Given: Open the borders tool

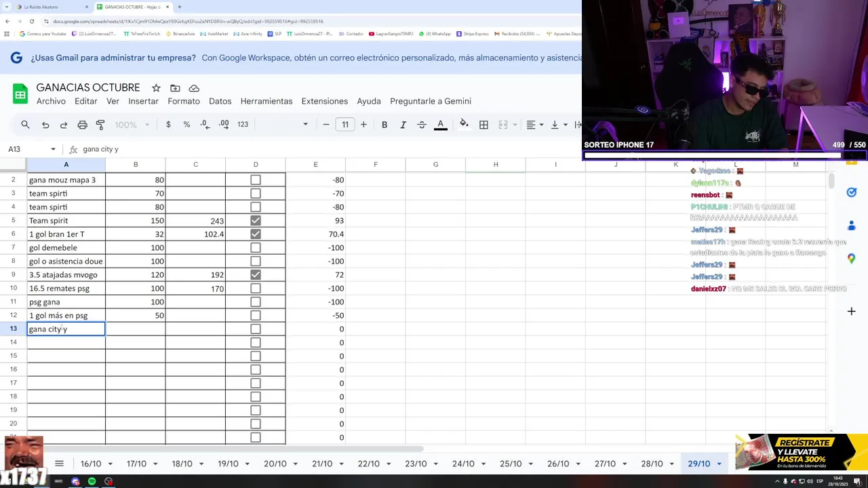Looking at the screenshot, I should pos(484,125).
